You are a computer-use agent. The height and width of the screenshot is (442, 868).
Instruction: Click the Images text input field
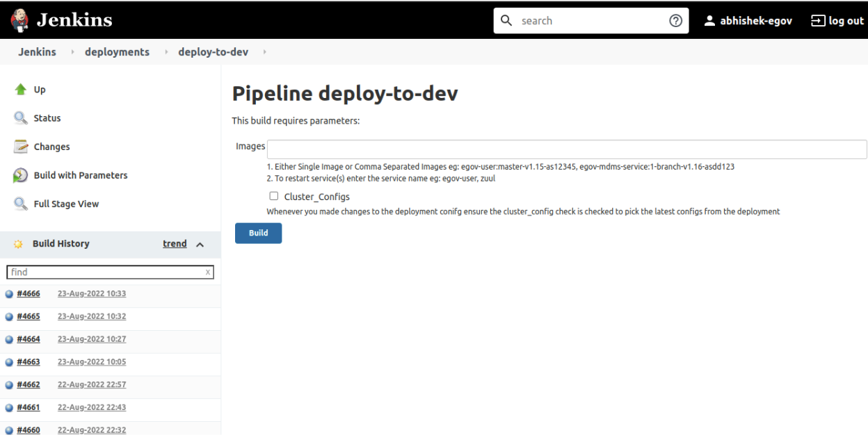566,149
